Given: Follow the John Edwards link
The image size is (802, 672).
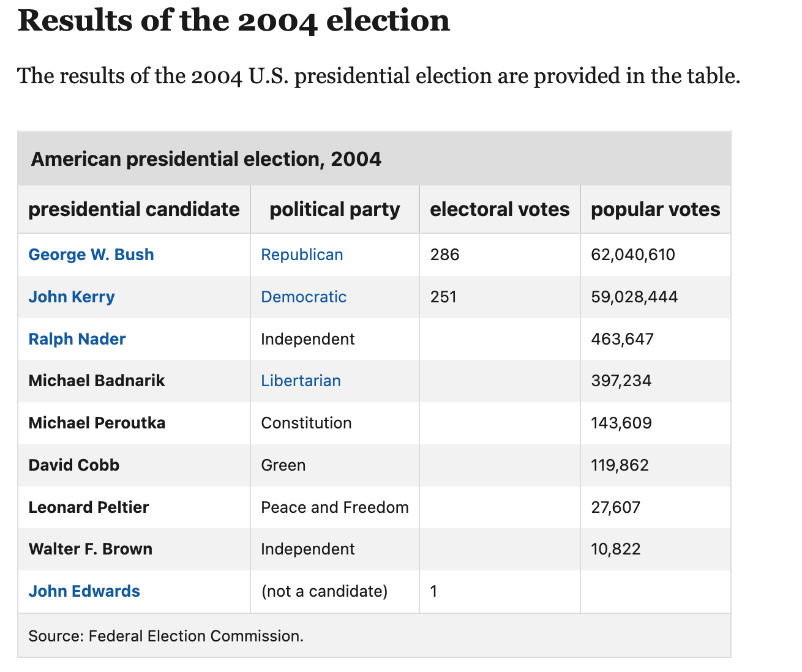Looking at the screenshot, I should point(84,591).
